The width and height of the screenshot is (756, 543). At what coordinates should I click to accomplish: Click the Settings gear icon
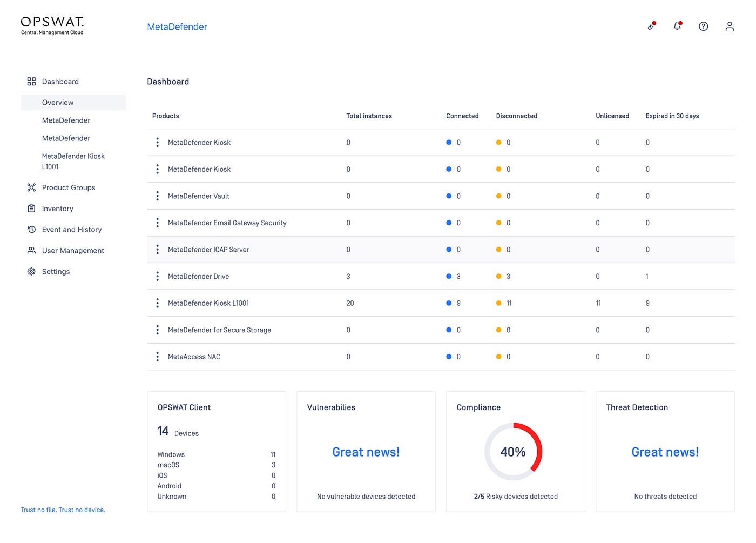point(31,272)
